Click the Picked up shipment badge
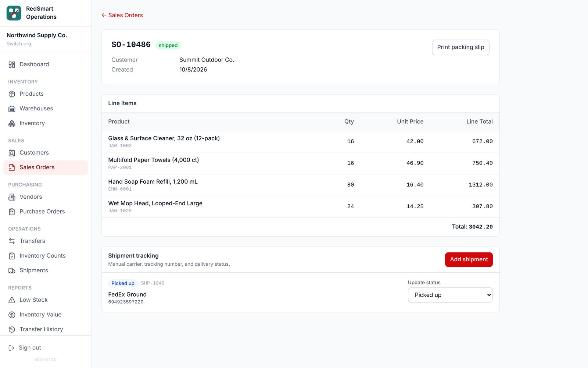Screen dimensions: 588x368 [123, 283]
